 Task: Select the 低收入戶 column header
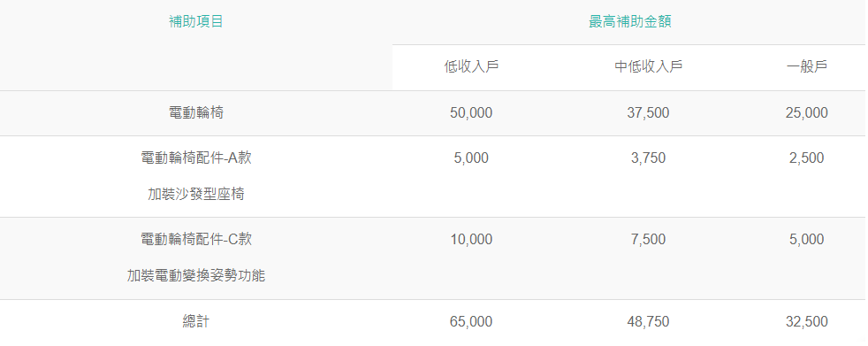(x=471, y=67)
